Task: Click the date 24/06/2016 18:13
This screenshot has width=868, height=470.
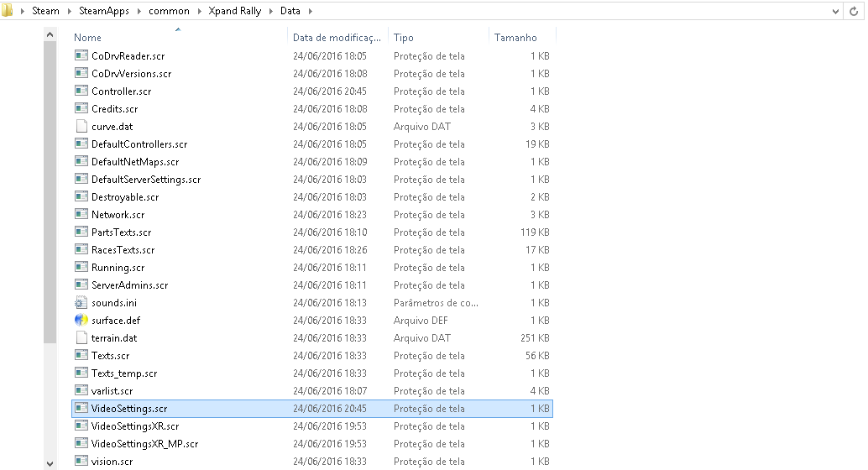Action: [x=330, y=303]
